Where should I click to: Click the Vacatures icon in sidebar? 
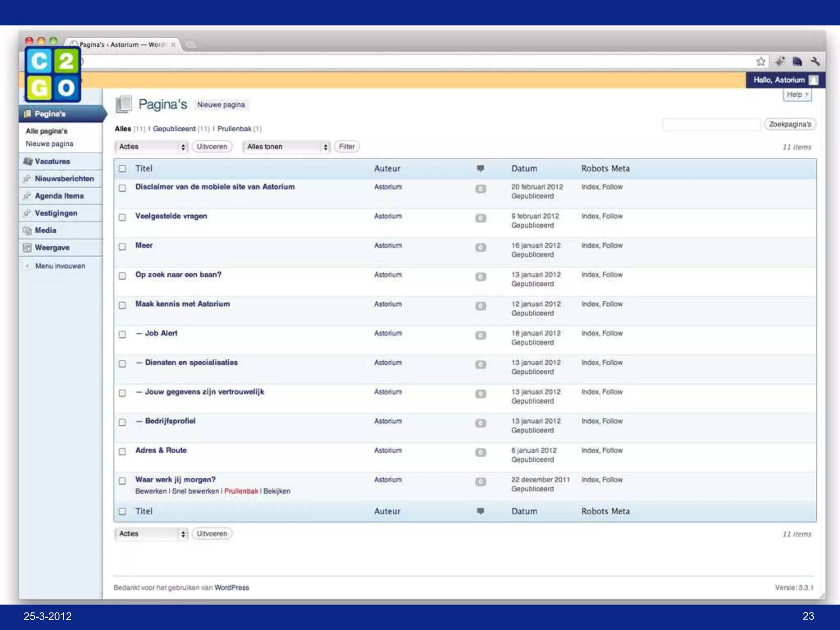pos(27,161)
